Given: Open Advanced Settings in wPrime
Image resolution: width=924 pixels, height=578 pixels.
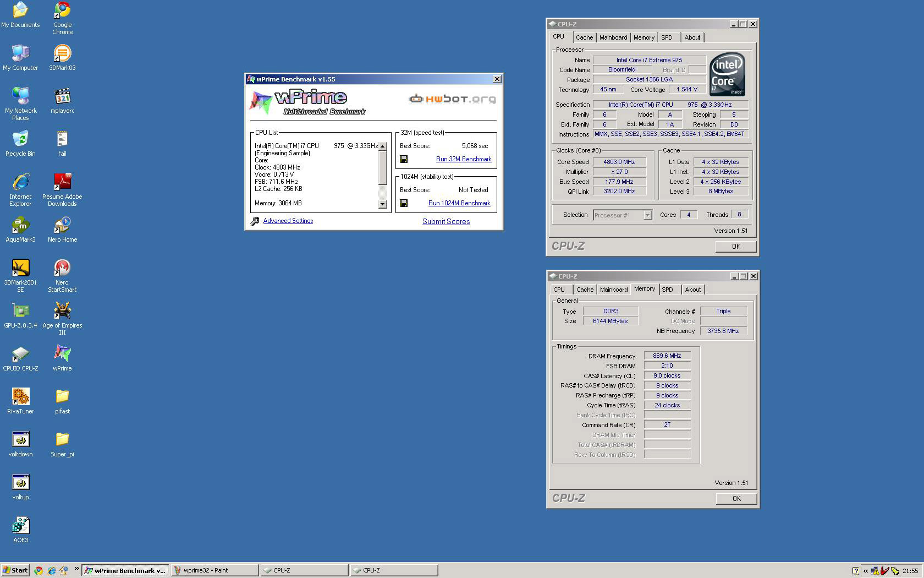Looking at the screenshot, I should (x=288, y=221).
